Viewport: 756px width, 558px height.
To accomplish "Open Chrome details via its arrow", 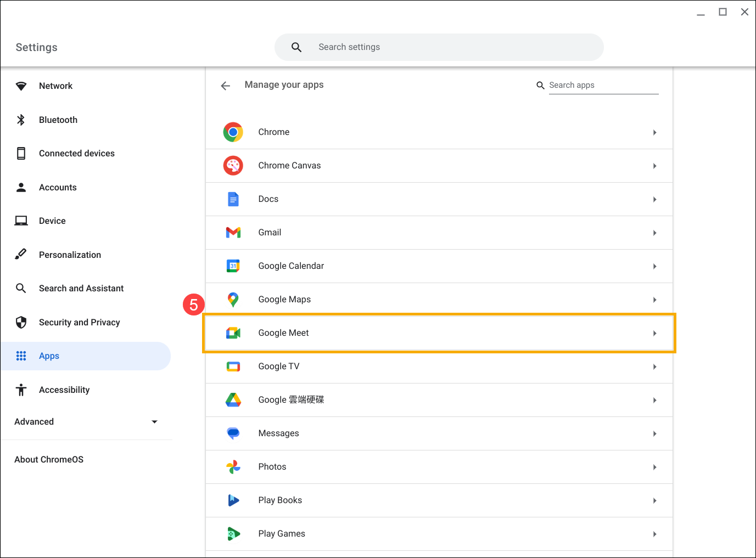I will [x=655, y=133].
